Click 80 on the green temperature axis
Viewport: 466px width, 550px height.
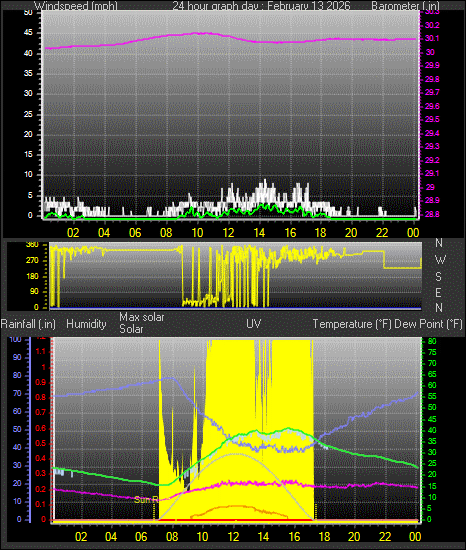coord(432,341)
